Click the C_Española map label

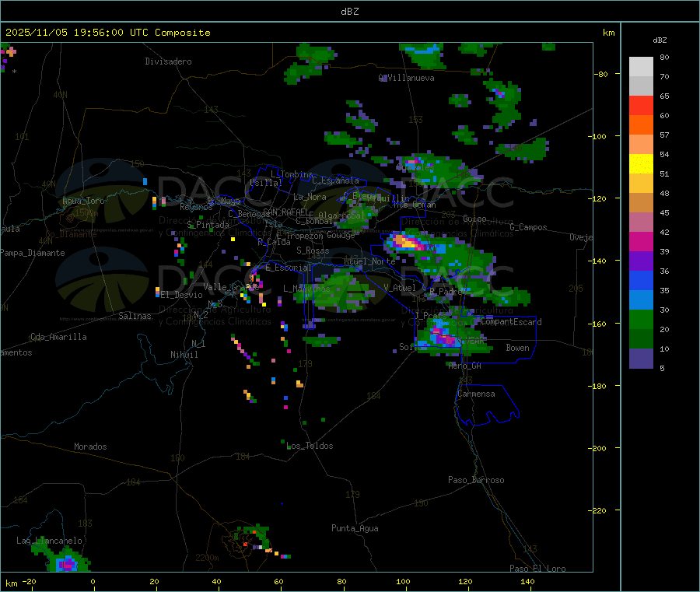click(335, 180)
